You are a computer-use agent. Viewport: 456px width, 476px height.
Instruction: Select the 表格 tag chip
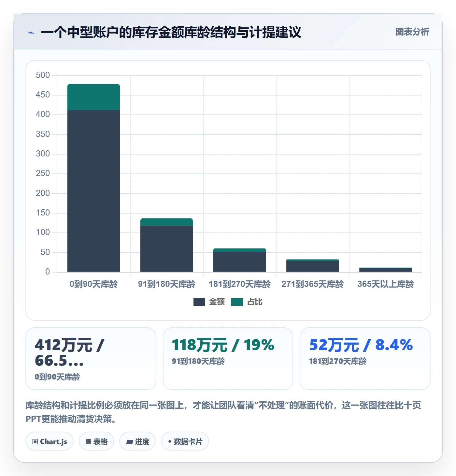click(x=96, y=441)
